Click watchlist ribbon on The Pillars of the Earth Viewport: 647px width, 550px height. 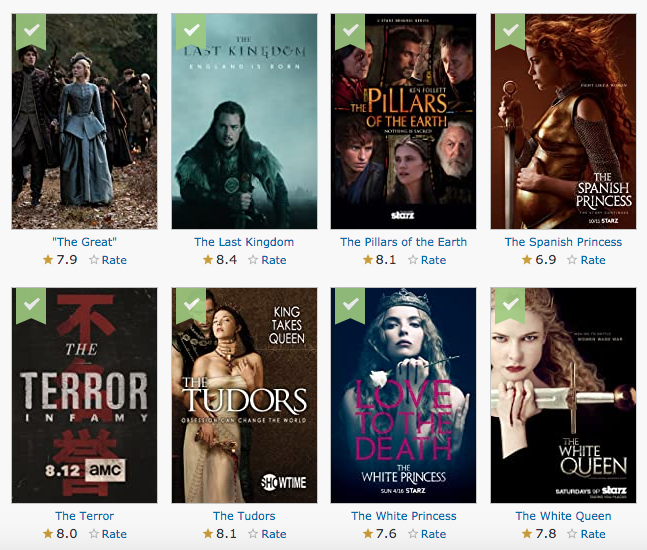[x=350, y=31]
